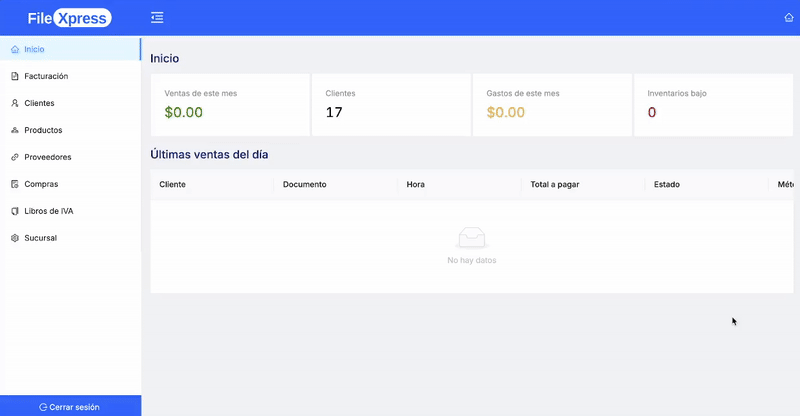800x416 pixels.
Task: Click the Últimas ventas del día heading
Action: tap(209, 155)
